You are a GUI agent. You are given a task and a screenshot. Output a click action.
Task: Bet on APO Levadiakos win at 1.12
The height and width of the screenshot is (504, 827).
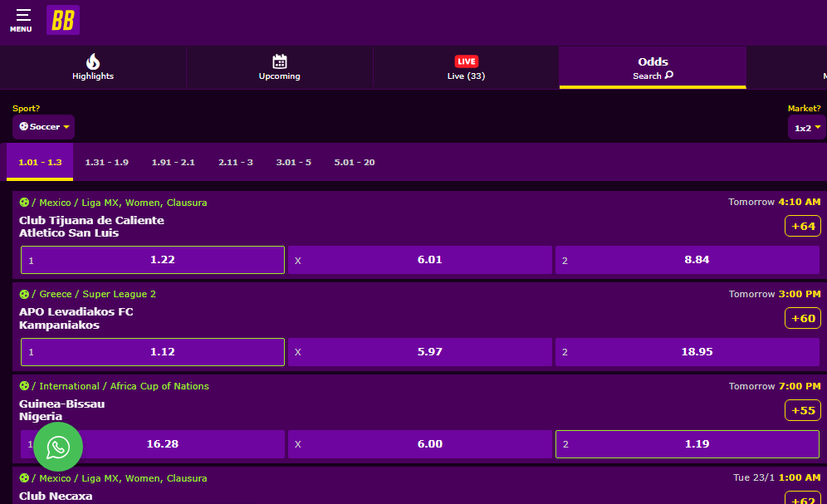point(153,352)
